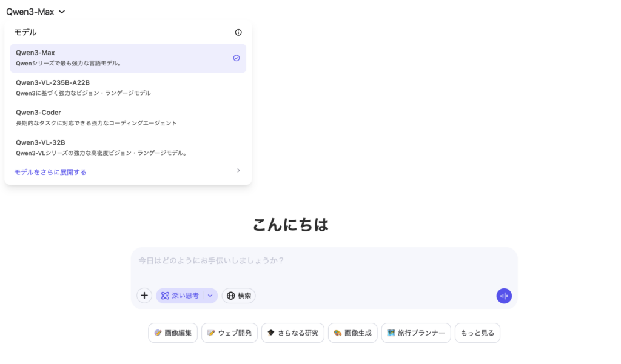This screenshot has width=621, height=364.
Task: Click the さらなる研究 graduation cap icon
Action: point(271,333)
